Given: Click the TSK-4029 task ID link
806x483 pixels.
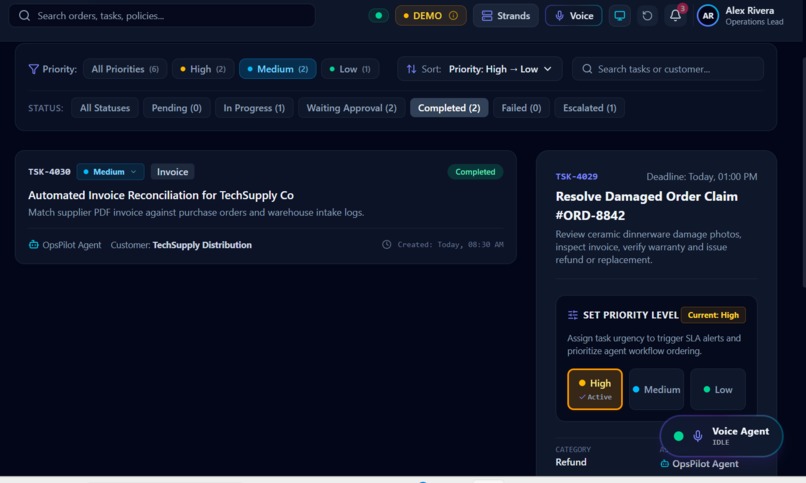Looking at the screenshot, I should (576, 176).
